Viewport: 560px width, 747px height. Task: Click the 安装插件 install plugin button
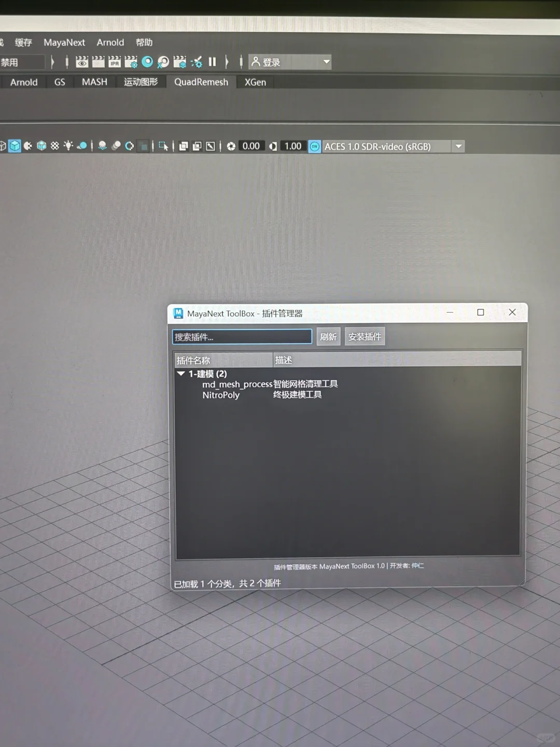pos(365,336)
